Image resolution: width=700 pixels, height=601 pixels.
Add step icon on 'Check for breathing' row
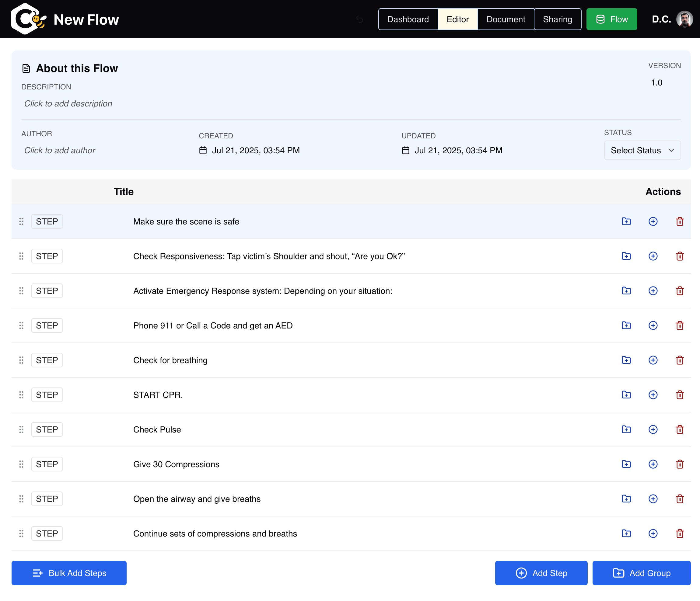[653, 360]
